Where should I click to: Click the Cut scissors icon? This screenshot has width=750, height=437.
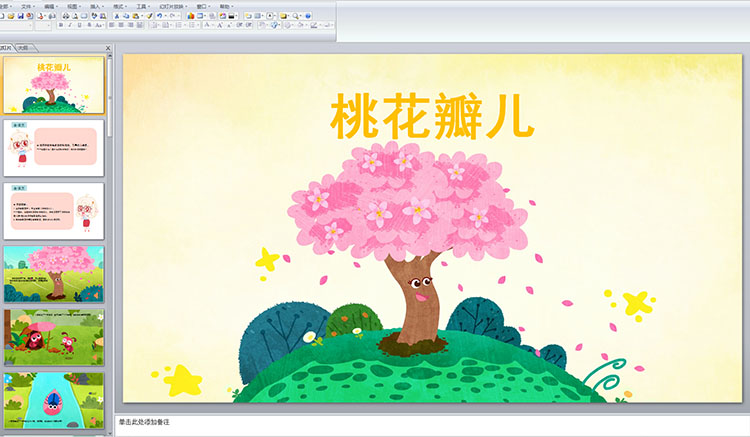[117, 16]
